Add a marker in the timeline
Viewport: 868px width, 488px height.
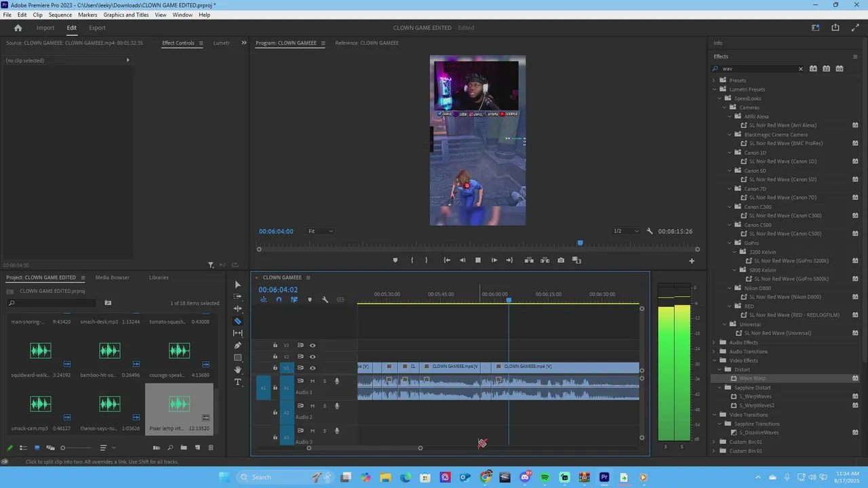(310, 300)
